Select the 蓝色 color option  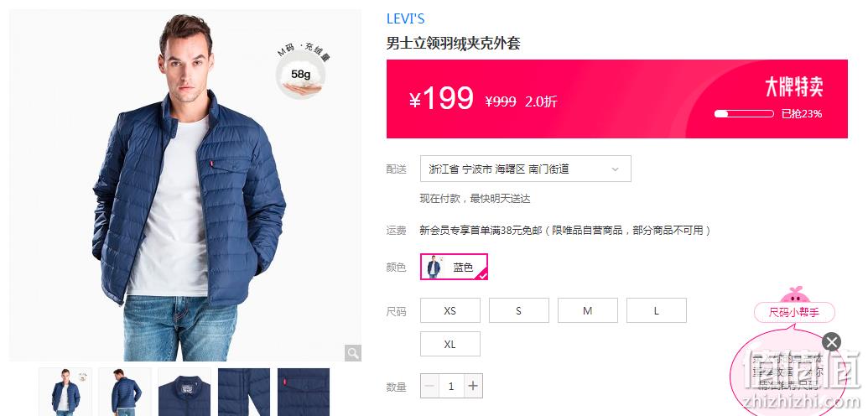point(454,267)
